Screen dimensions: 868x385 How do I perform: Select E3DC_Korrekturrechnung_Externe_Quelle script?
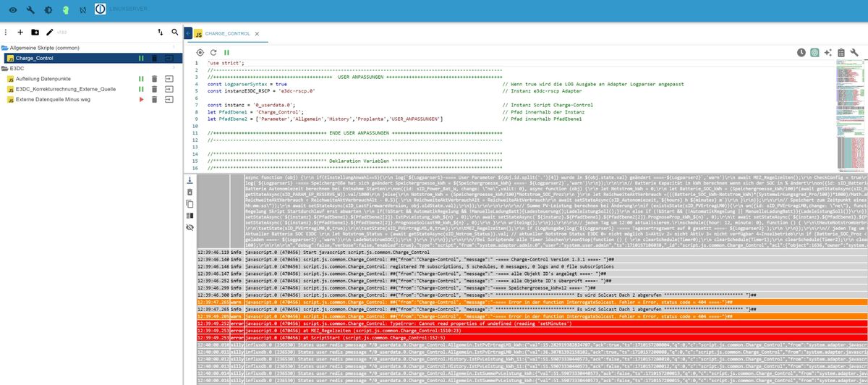click(66, 88)
